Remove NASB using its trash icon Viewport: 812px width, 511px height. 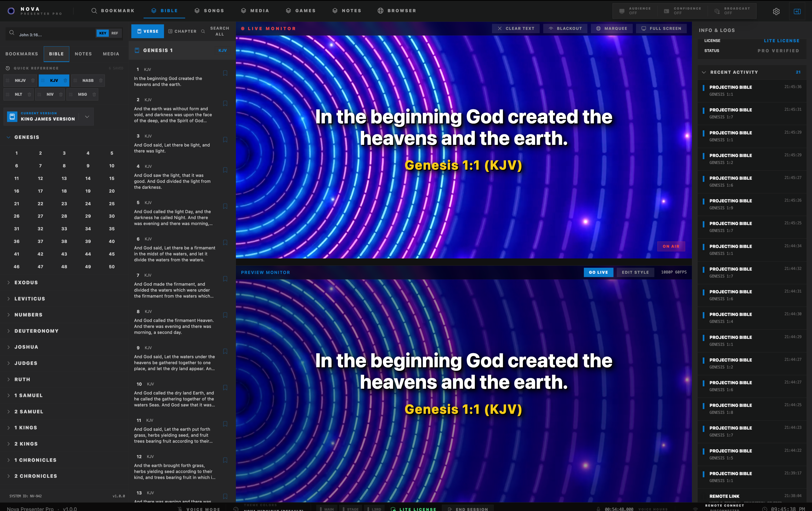101,80
